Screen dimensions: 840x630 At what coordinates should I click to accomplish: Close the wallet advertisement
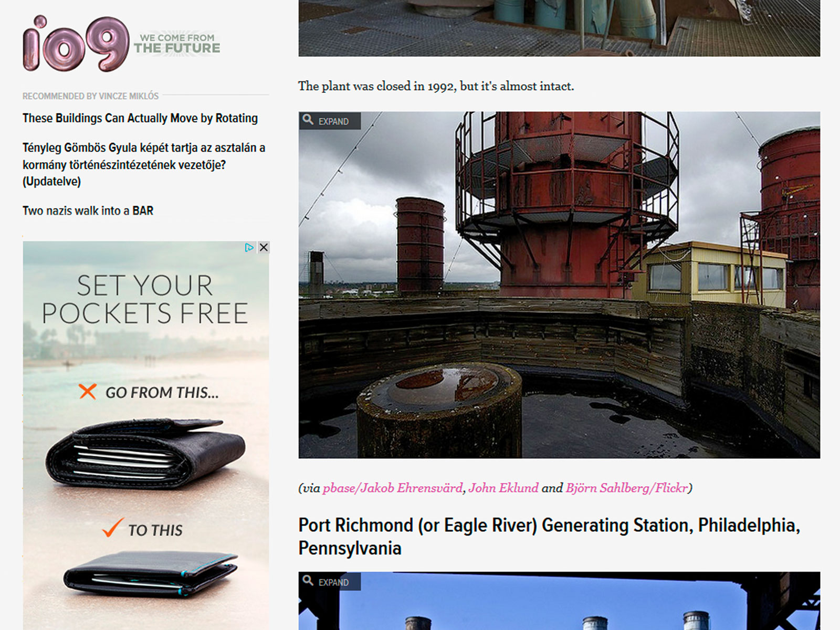tap(264, 247)
